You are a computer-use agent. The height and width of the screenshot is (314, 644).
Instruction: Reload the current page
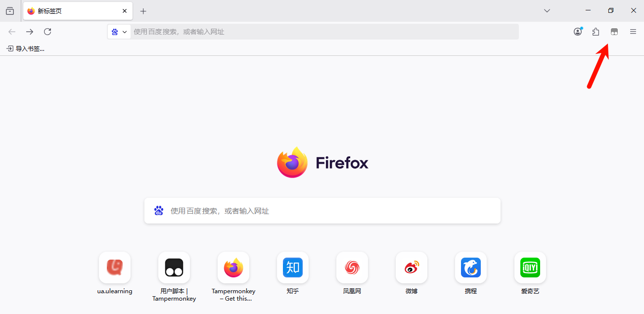tap(47, 32)
